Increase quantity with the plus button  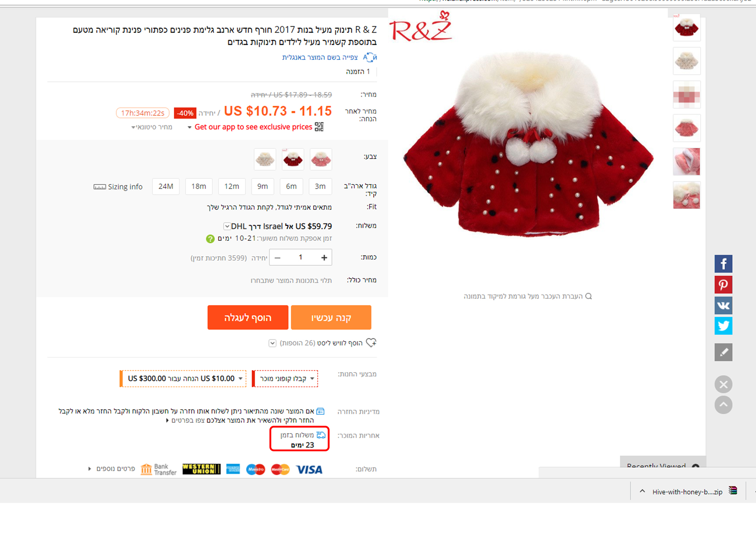pyautogui.click(x=324, y=258)
